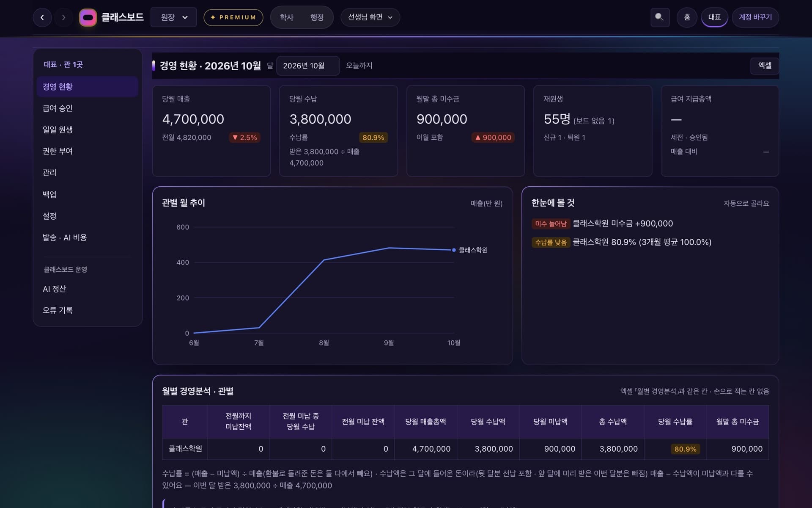This screenshot has width=812, height=508.
Task: Open 발송 · AI 비용 in the sidebar
Action: [x=87, y=237]
